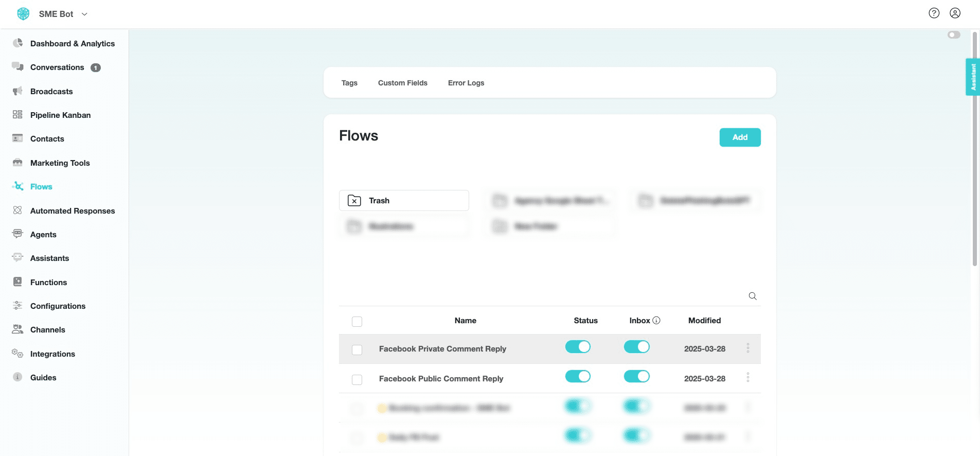Navigate to Contacts
980x456 pixels.
click(x=47, y=139)
